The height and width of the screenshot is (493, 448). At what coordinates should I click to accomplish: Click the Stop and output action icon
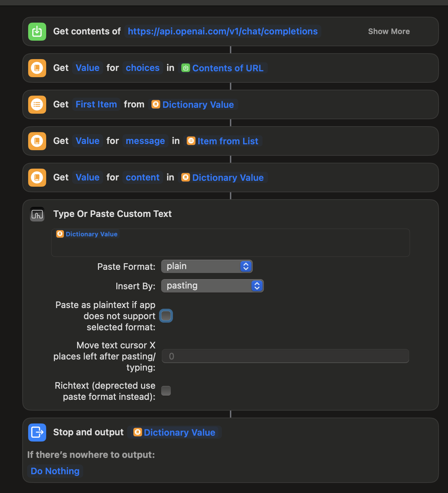pyautogui.click(x=37, y=432)
